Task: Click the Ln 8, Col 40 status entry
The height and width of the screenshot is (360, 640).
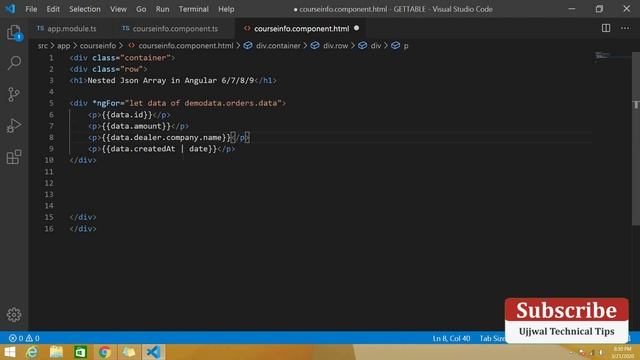Action: pyautogui.click(x=451, y=338)
